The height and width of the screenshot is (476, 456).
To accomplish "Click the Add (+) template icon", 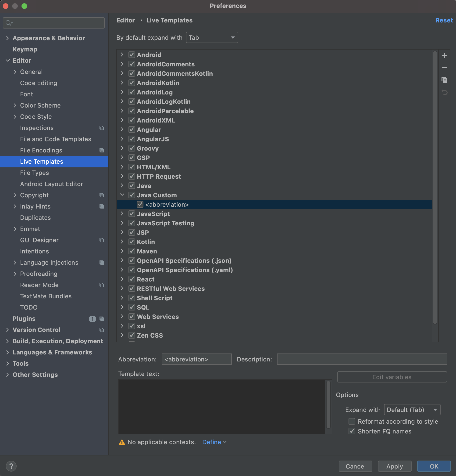I will 444,56.
